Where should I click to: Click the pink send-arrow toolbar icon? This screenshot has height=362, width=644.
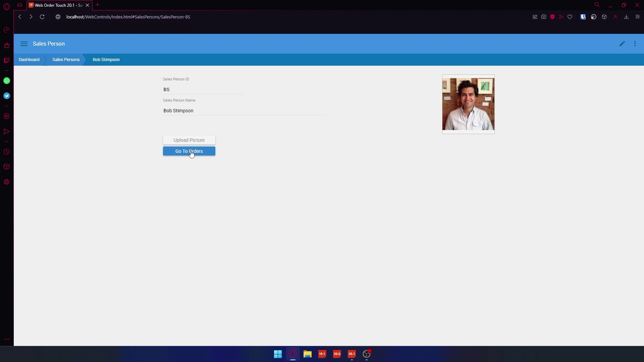(561, 17)
